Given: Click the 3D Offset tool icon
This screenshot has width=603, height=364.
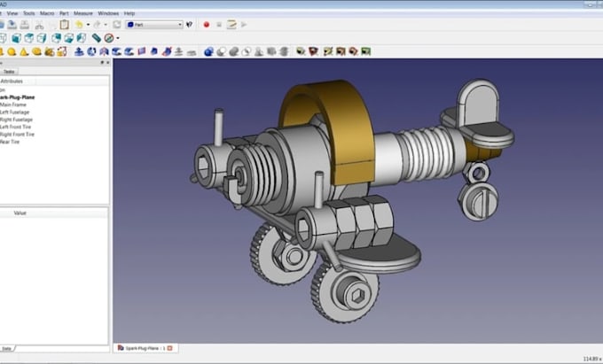Looking at the screenshot, I should pos(179,51).
